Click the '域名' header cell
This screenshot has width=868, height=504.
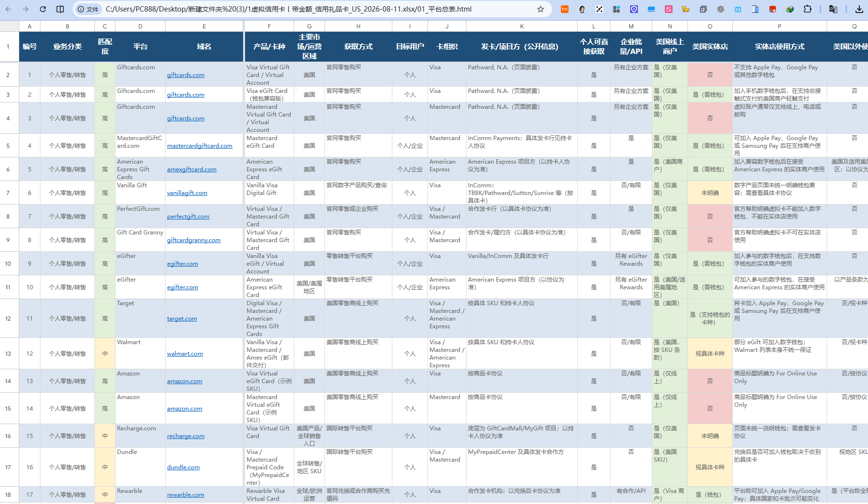pos(204,47)
